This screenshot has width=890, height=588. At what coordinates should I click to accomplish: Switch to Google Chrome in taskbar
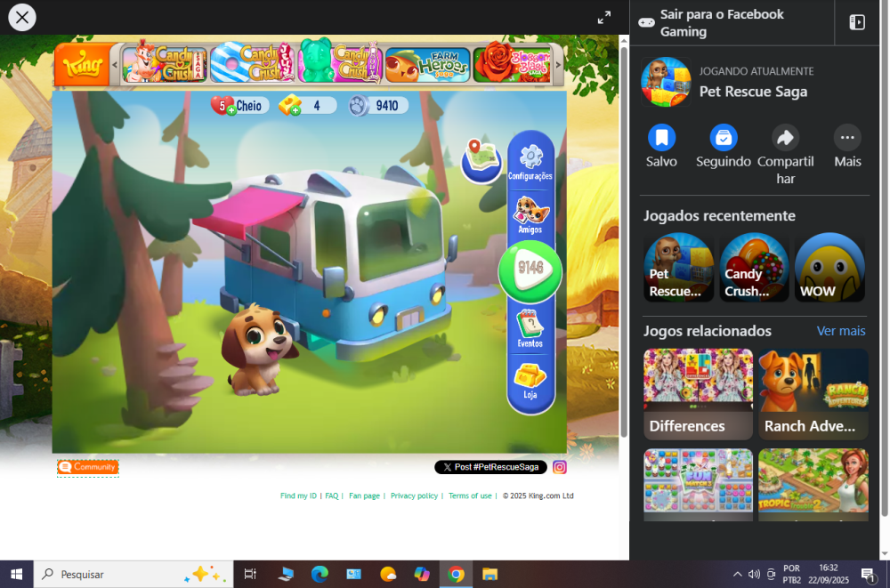point(456,575)
